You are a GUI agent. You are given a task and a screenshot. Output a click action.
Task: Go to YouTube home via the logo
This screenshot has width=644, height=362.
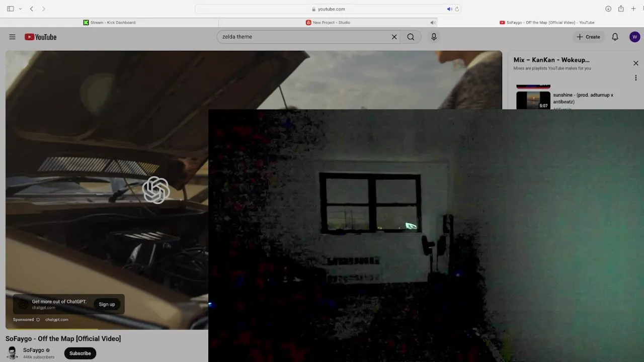pos(40,37)
